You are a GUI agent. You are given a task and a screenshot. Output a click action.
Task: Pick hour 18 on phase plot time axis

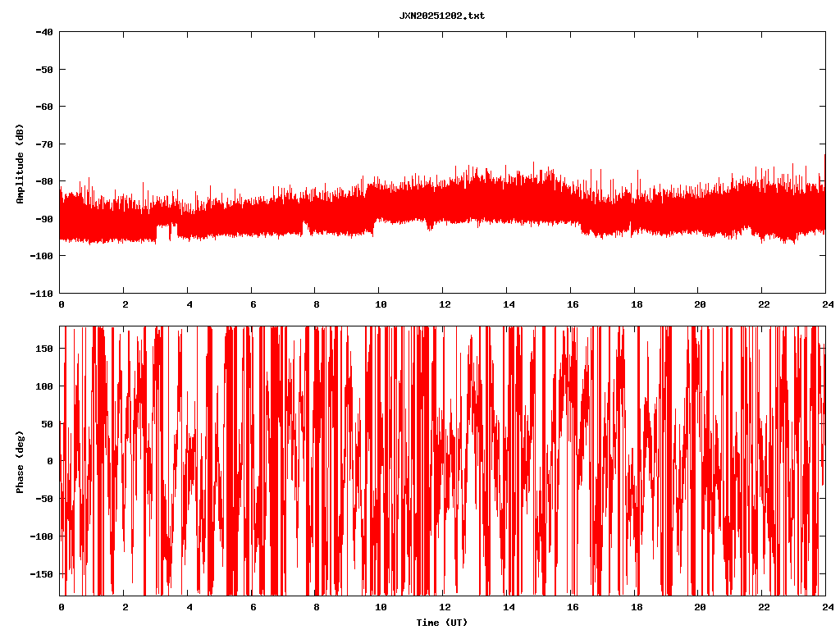pos(635,607)
